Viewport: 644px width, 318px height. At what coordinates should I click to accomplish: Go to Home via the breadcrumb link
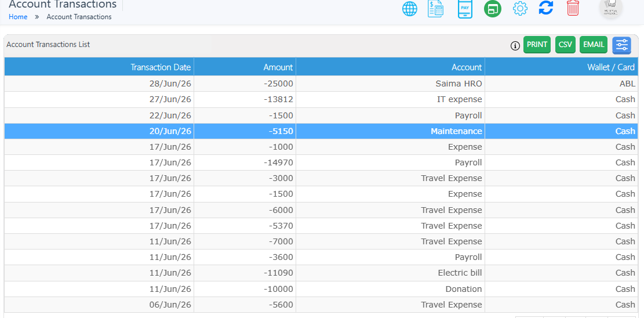click(18, 17)
